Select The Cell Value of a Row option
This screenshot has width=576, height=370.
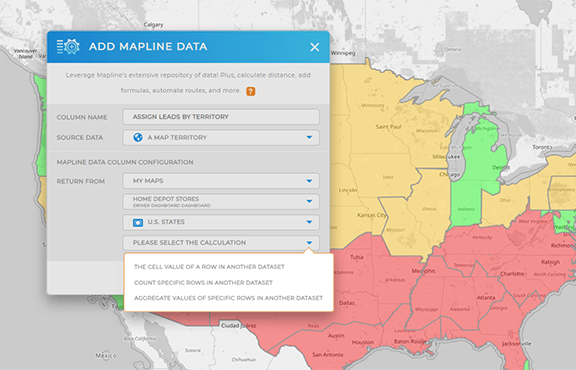pos(209,267)
